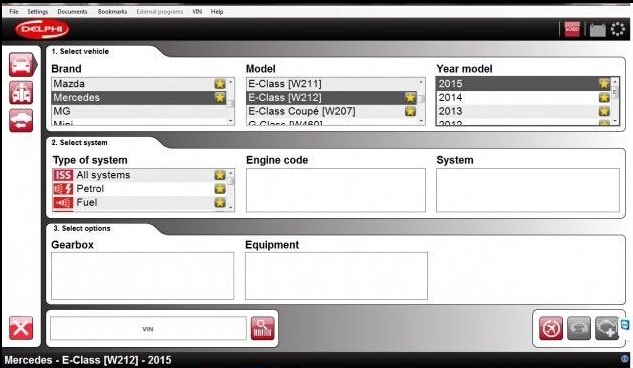
Task: Open the vehicle selection sidebar icon
Action: [21, 65]
